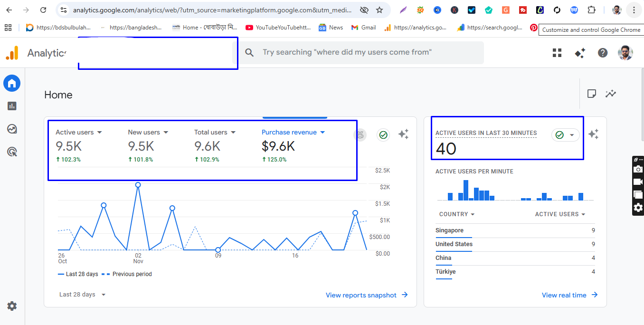Click green check status icon on overview card
Viewport: 644px width, 325px height.
[x=383, y=135]
